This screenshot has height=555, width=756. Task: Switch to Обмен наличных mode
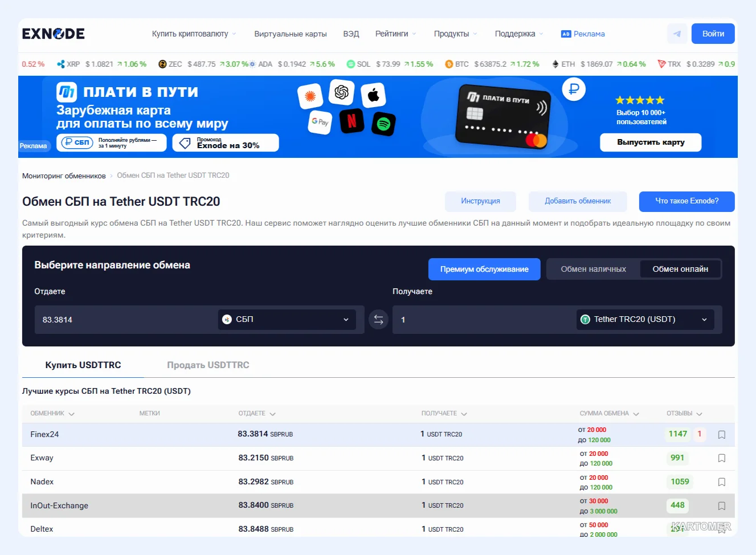[x=593, y=269]
